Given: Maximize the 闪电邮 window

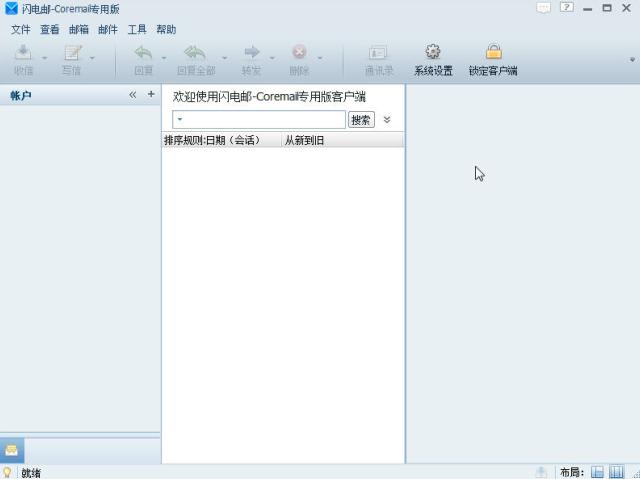Looking at the screenshot, I should [x=607, y=8].
